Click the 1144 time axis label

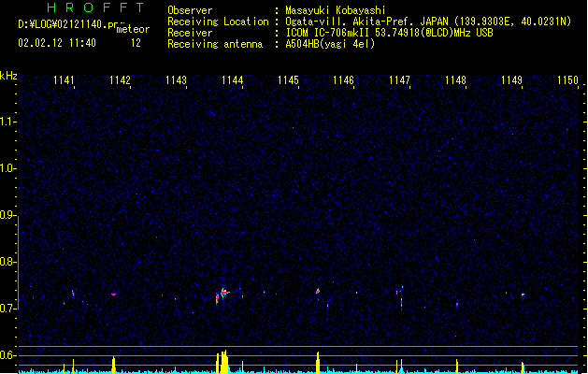232,80
